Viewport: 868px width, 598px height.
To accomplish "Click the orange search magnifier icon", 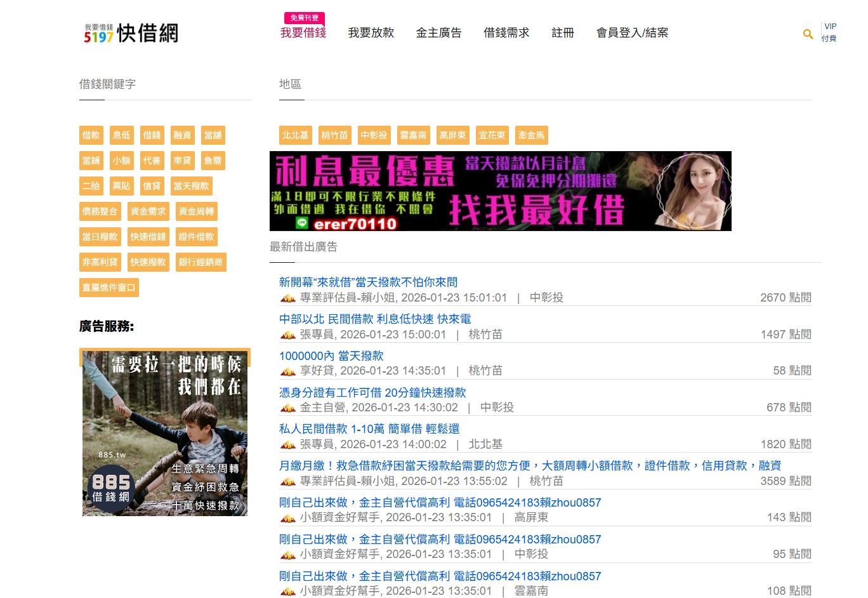I will (808, 34).
